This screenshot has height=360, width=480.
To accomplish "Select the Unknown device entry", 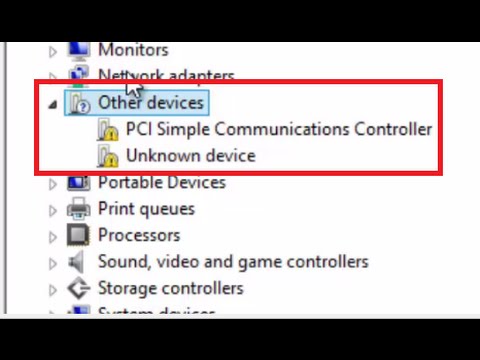I will (191, 156).
